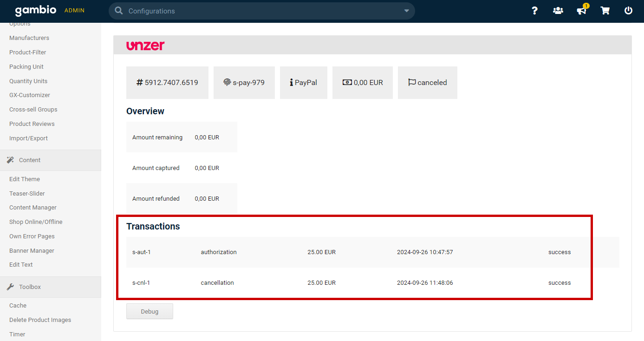
Task: Click the Amount remaining label
Action: (157, 138)
